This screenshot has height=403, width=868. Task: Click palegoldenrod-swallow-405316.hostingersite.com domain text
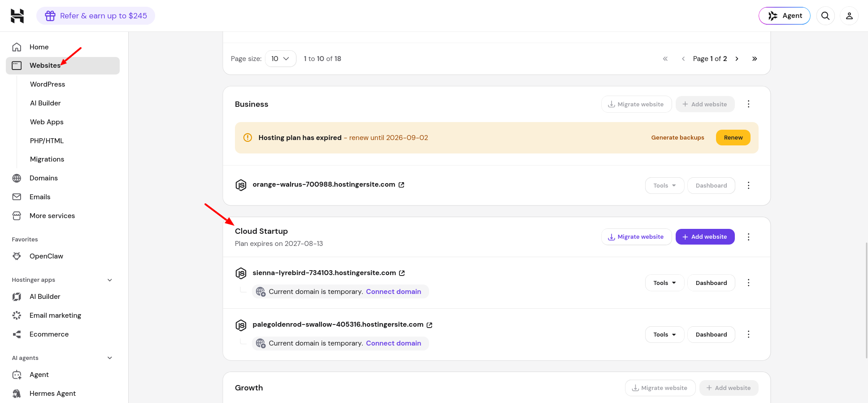(x=338, y=324)
